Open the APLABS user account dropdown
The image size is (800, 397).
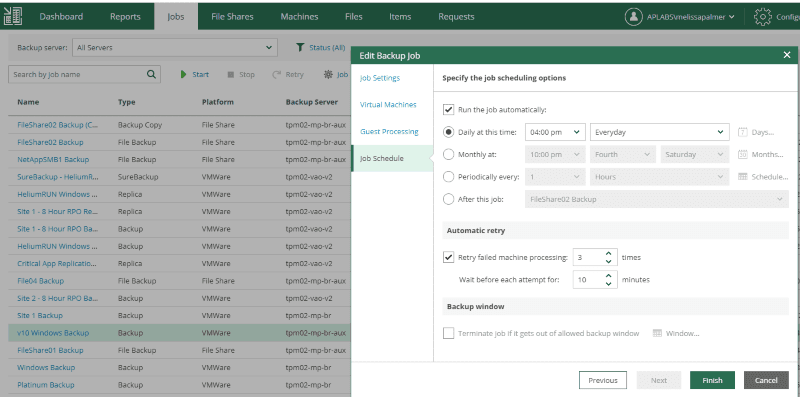click(x=691, y=16)
